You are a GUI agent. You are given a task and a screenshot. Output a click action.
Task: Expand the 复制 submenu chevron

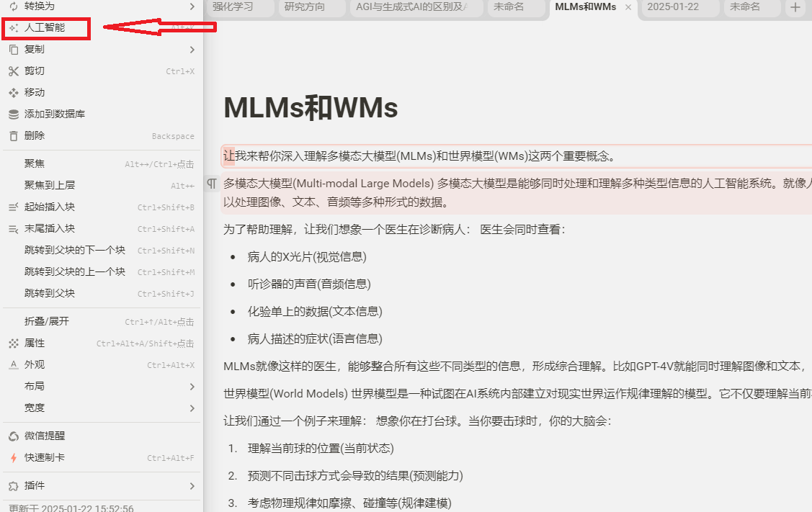pos(192,50)
